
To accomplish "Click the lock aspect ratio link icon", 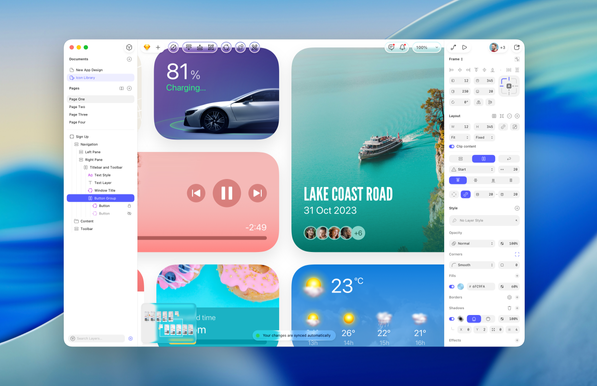I will click(x=503, y=126).
